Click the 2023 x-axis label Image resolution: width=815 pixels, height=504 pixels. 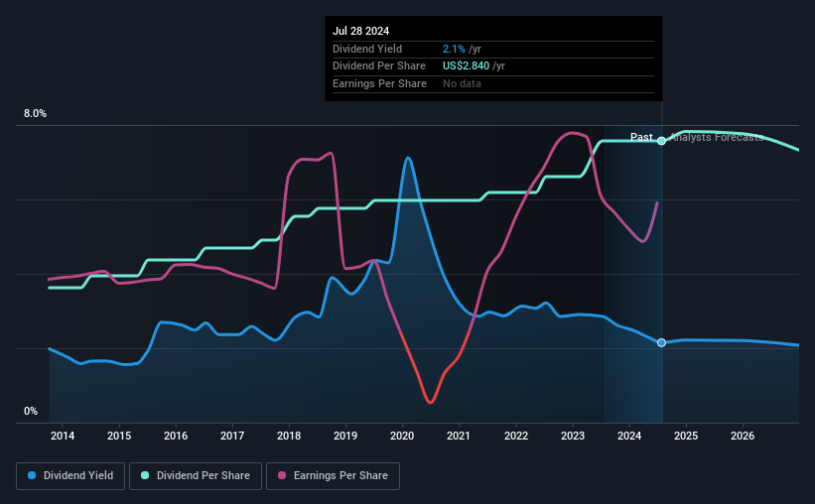(x=573, y=436)
